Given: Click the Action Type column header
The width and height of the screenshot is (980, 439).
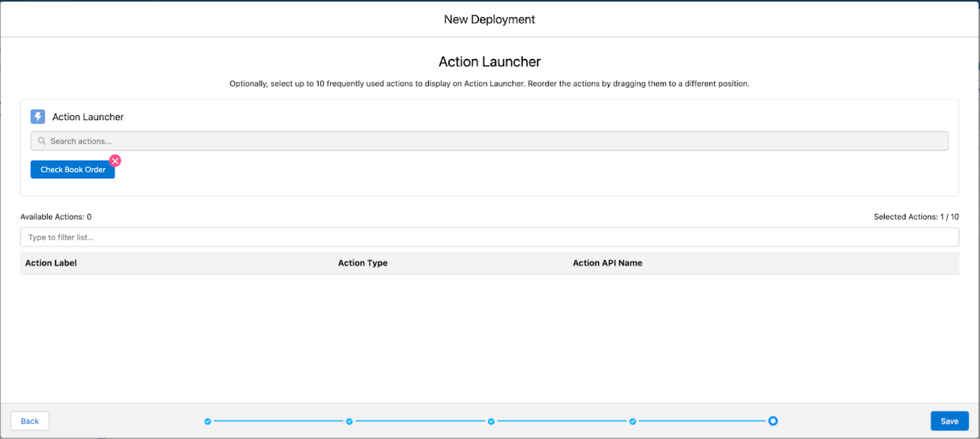Looking at the screenshot, I should (x=363, y=263).
